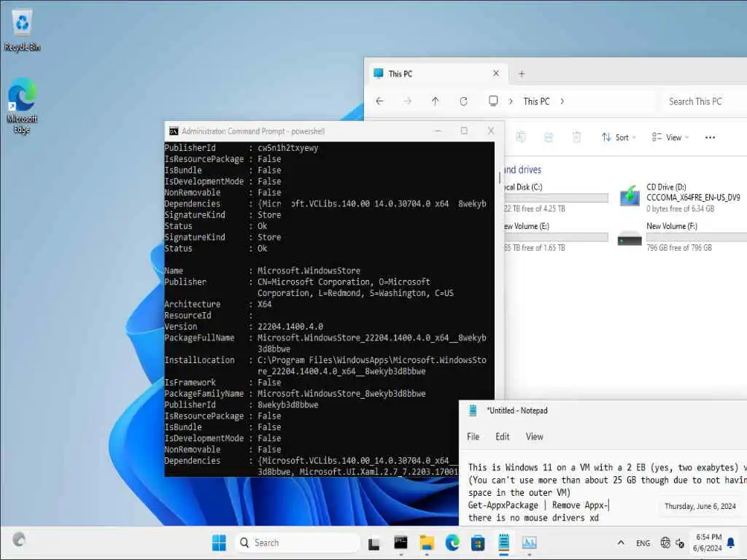Image resolution: width=747 pixels, height=560 pixels.
Task: Click the taskbar Search box
Action: [x=298, y=542]
